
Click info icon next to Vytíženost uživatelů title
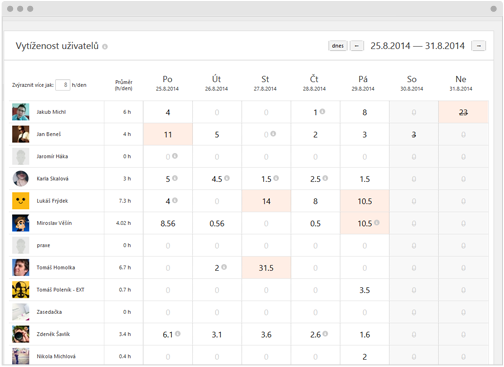105,47
